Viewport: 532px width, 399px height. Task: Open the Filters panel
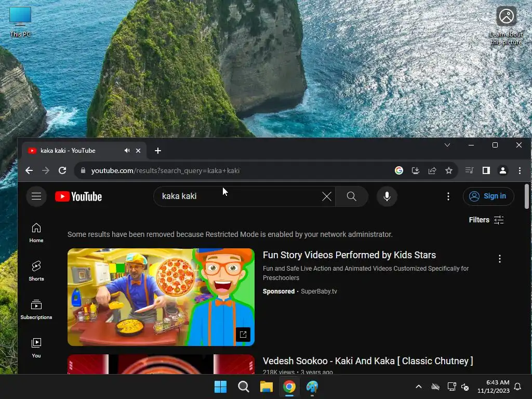(486, 220)
